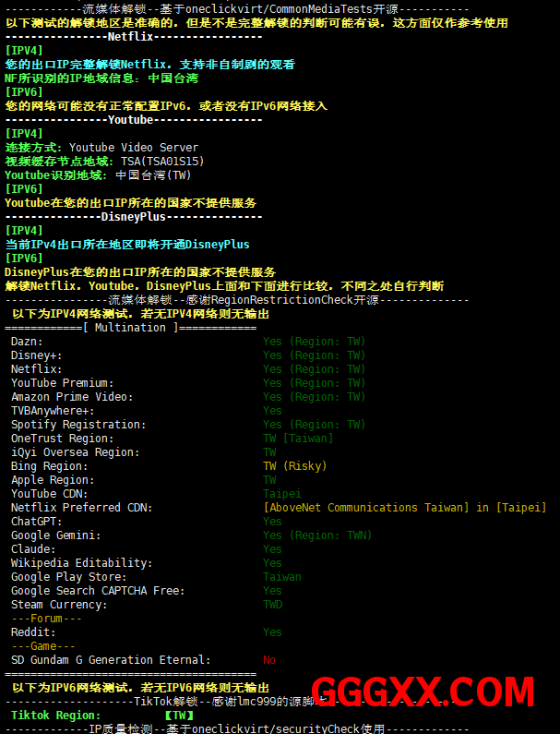This screenshot has width=560, height=734.
Task: Click the ChatGPT label
Action: (x=34, y=522)
